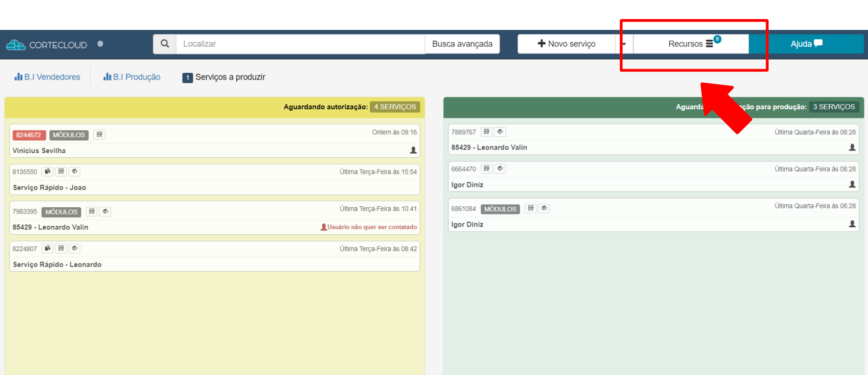Click the number 1 badge beside Serviços a produzir
Screen dimensions: 868x375
(187, 78)
